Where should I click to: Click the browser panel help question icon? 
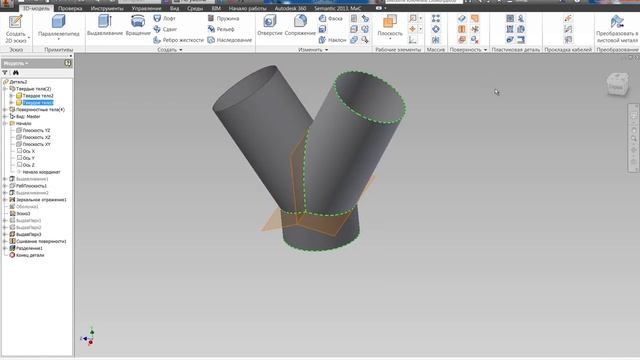[x=68, y=63]
